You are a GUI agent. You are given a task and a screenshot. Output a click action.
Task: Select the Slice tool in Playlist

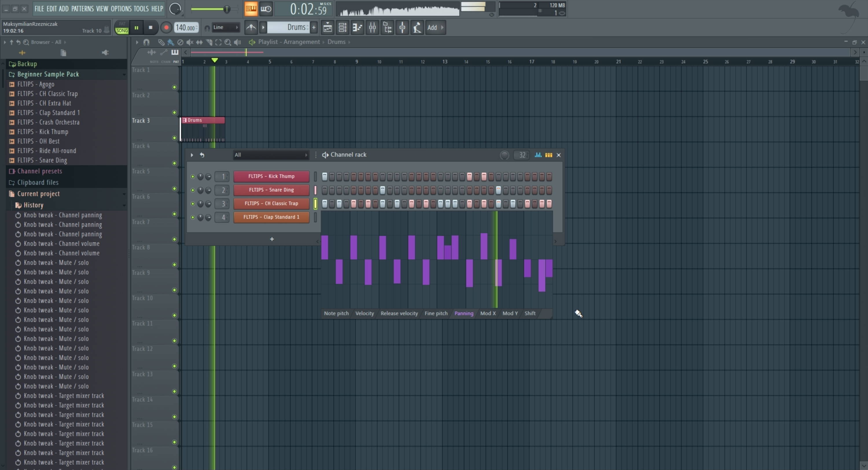coord(209,42)
